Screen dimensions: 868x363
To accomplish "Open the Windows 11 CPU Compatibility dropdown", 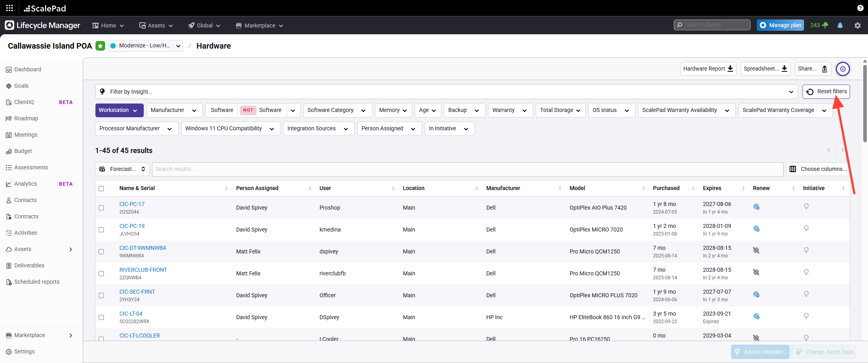I will pyautogui.click(x=230, y=129).
